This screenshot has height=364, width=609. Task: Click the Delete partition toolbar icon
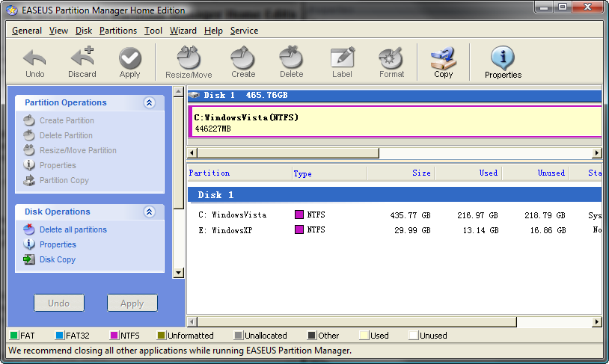[x=291, y=58]
